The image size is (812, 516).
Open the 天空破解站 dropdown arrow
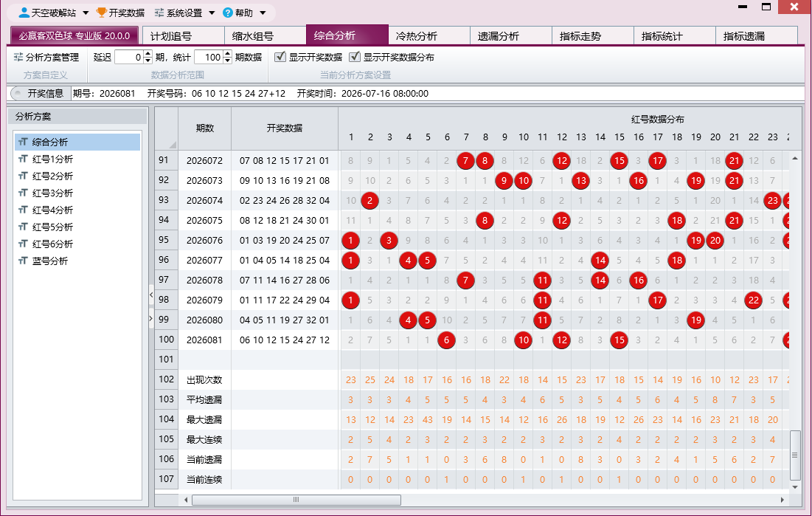click(86, 13)
